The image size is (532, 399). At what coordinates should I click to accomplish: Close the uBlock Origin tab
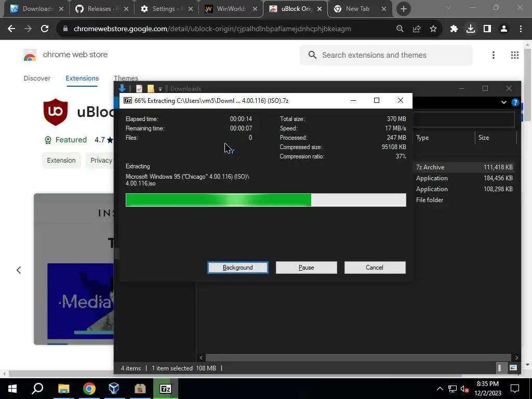tap(320, 9)
